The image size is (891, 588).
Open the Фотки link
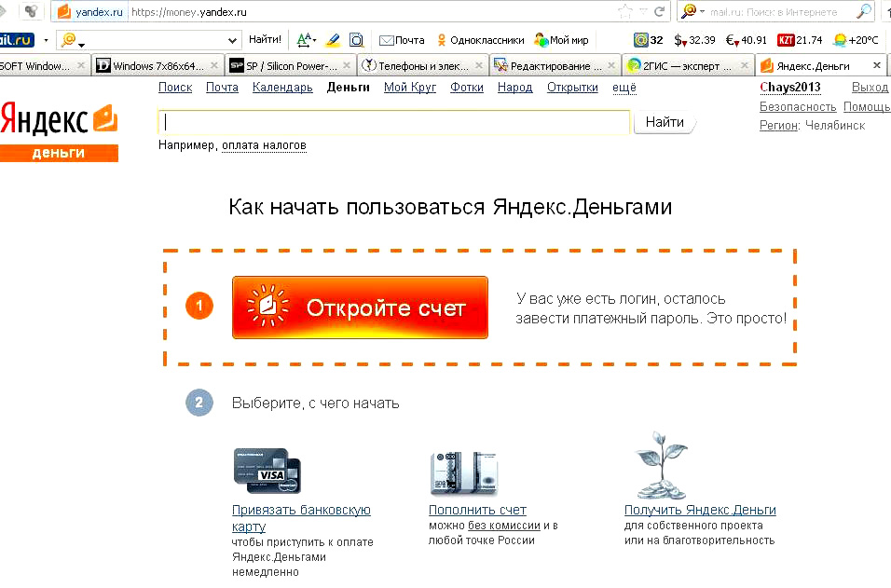[467, 88]
